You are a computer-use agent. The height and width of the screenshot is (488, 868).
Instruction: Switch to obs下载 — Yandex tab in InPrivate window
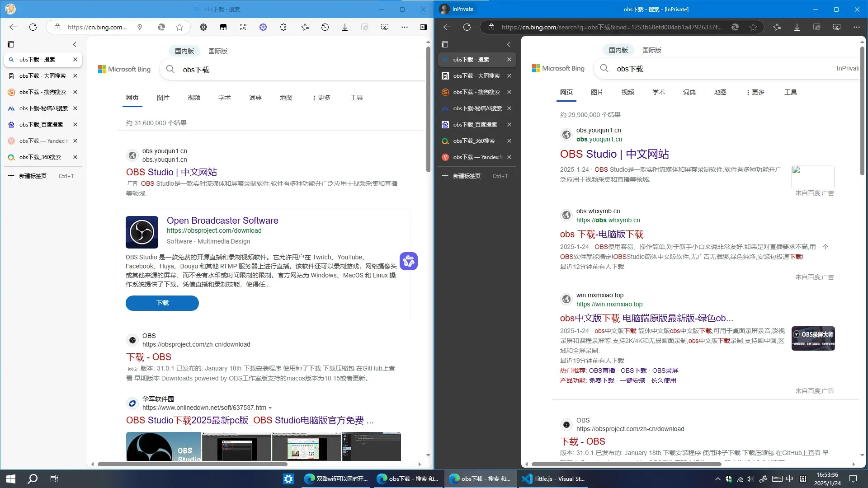[476, 157]
